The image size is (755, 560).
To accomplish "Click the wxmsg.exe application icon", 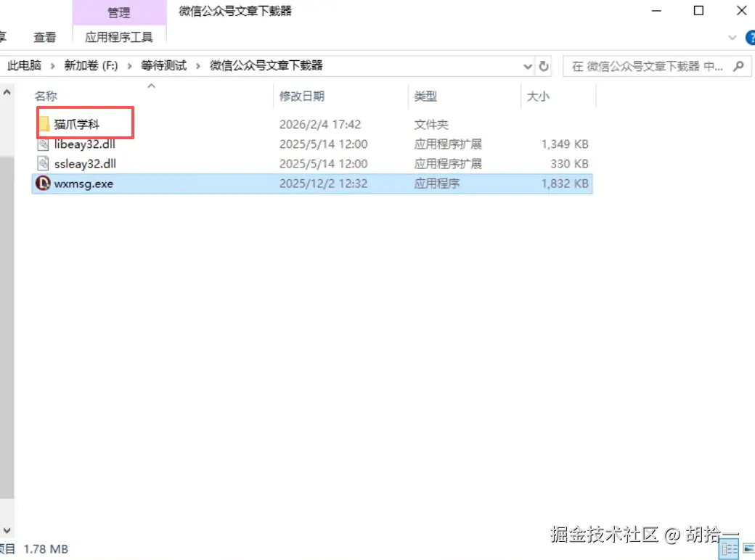I will click(43, 184).
